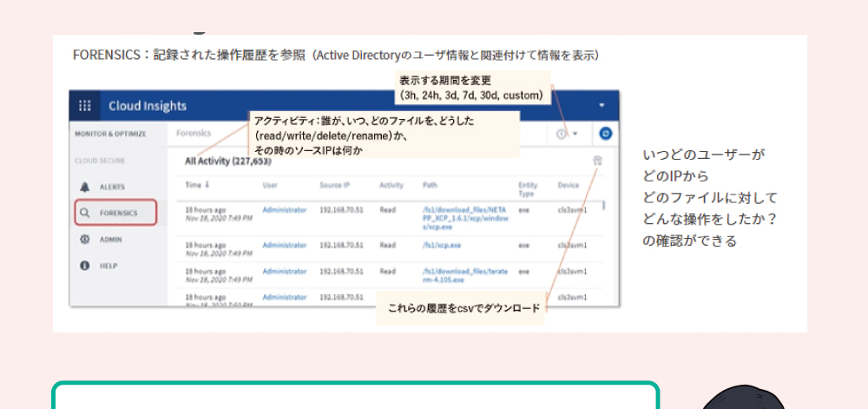Click the Cloud Insights title

point(148,106)
